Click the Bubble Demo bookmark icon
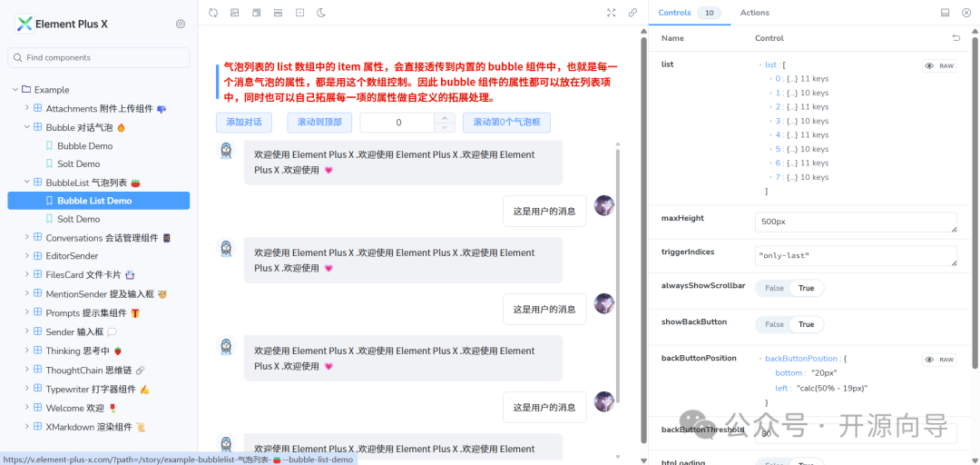The height and width of the screenshot is (465, 980). point(49,146)
